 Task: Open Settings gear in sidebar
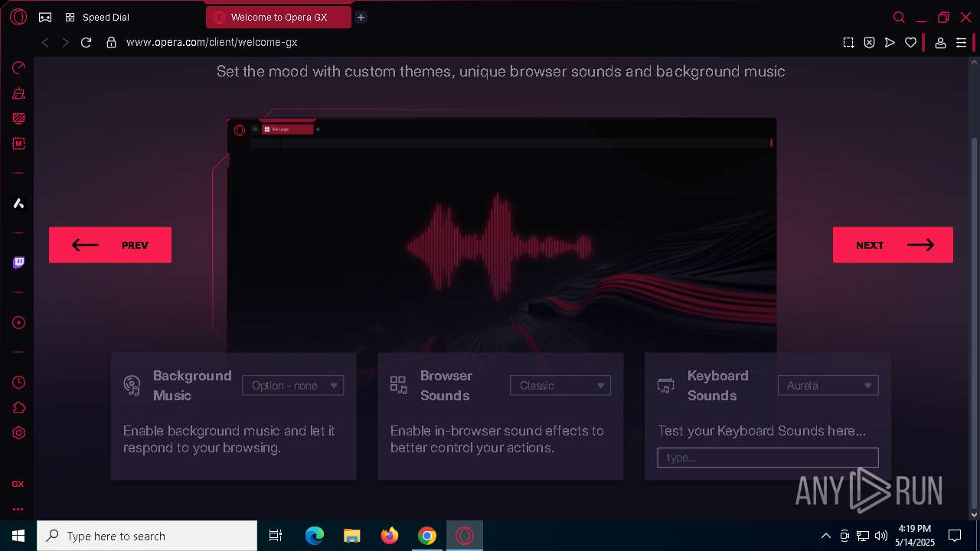tap(18, 432)
